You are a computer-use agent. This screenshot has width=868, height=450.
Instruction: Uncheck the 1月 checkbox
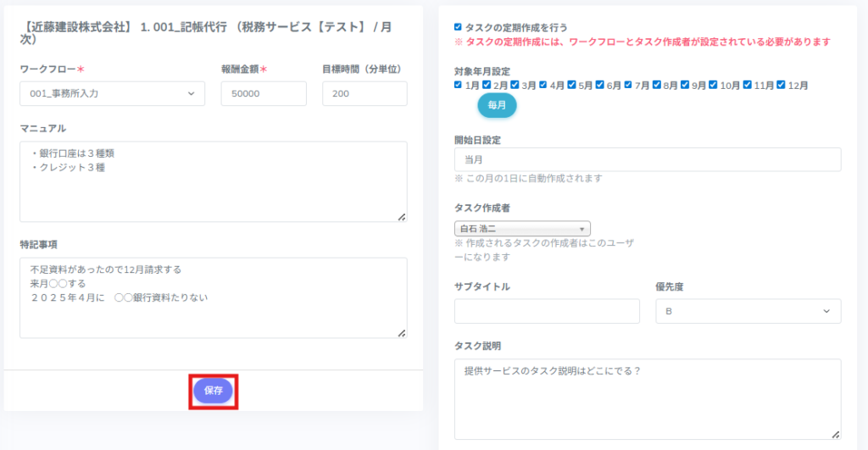click(x=459, y=85)
